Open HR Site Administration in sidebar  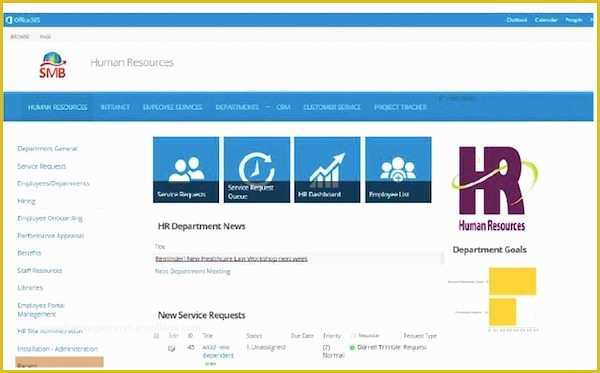tap(50, 331)
